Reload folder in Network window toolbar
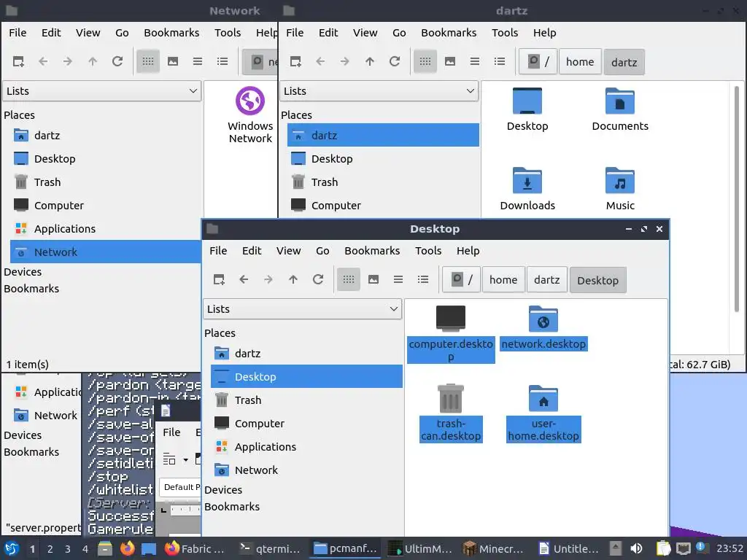This screenshot has height=560, width=747. 117,61
